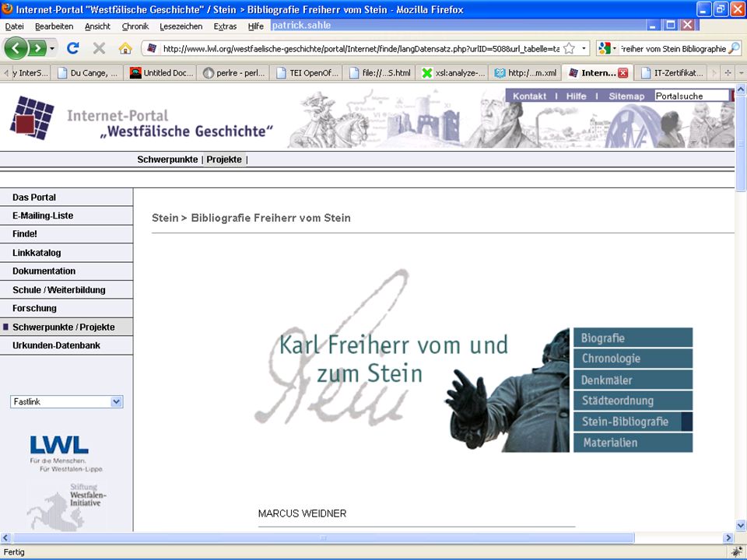The image size is (747, 560).
Task: Reload the page with the blue refresh icon
Action: coord(72,48)
